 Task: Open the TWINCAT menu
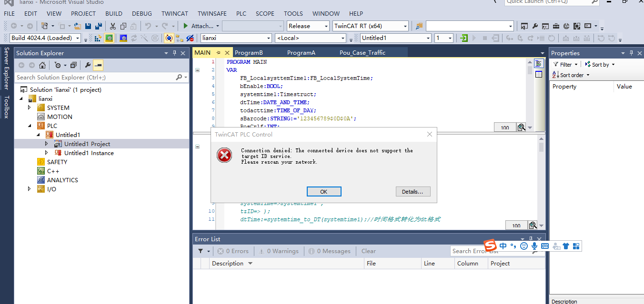click(x=174, y=13)
